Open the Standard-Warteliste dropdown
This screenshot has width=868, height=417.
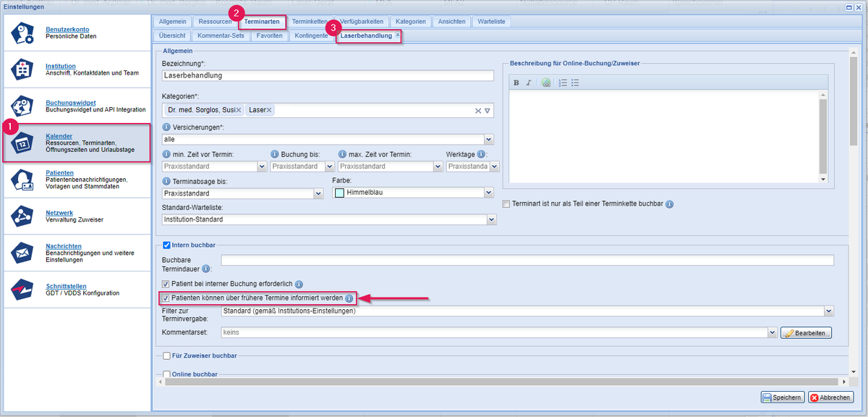coord(491,219)
